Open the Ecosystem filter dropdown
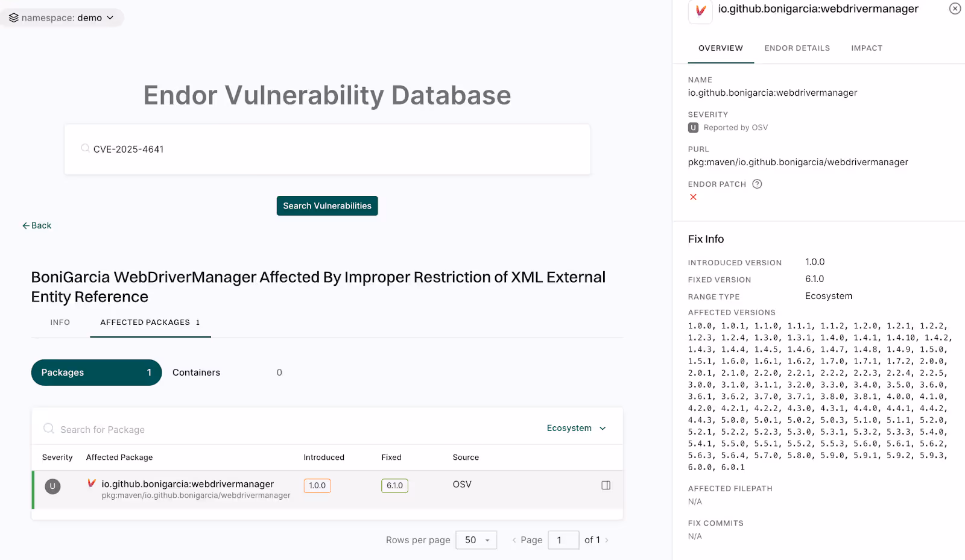Screen dimensions: 965x560 [577, 428]
